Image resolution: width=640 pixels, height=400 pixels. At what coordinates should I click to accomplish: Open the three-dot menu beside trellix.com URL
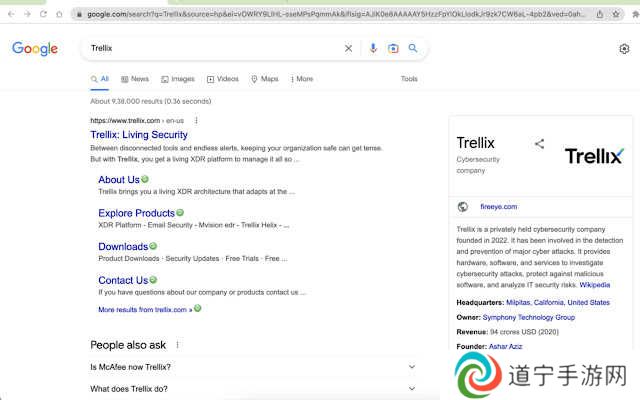pos(196,120)
